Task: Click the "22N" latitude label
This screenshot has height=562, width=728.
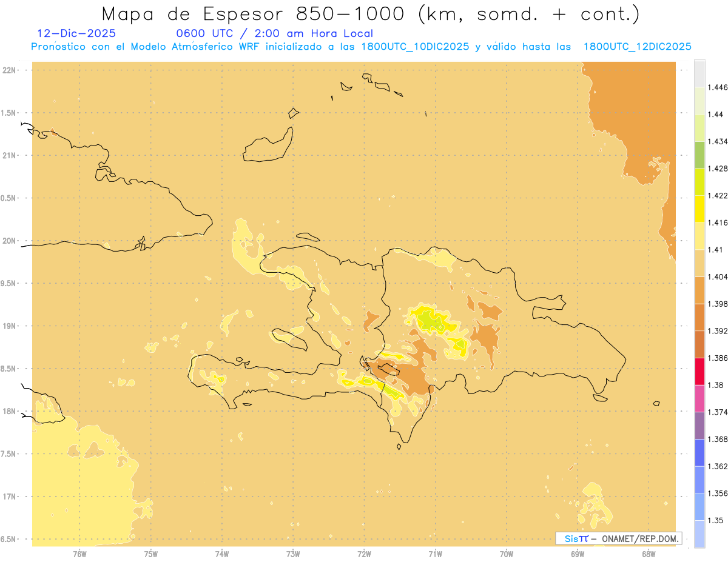Action: point(10,70)
